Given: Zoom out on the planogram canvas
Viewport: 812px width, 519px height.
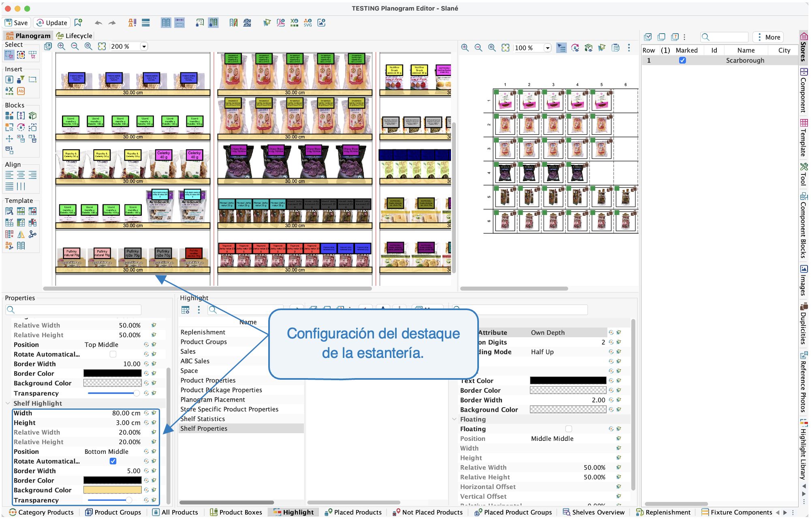Looking at the screenshot, I should click(x=75, y=47).
